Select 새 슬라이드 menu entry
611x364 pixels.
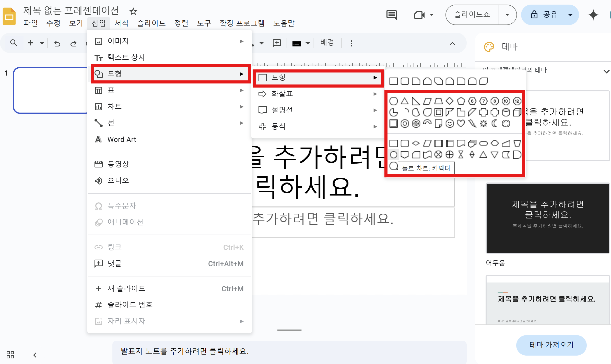point(170,288)
